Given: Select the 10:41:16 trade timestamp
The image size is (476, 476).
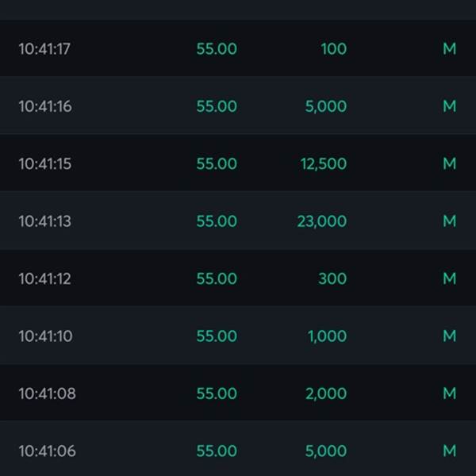Looking at the screenshot, I should click(45, 106).
